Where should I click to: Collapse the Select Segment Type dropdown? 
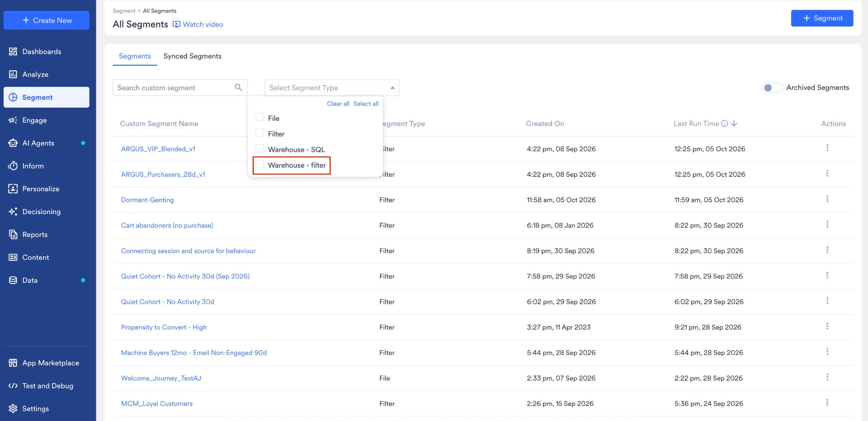click(x=392, y=88)
